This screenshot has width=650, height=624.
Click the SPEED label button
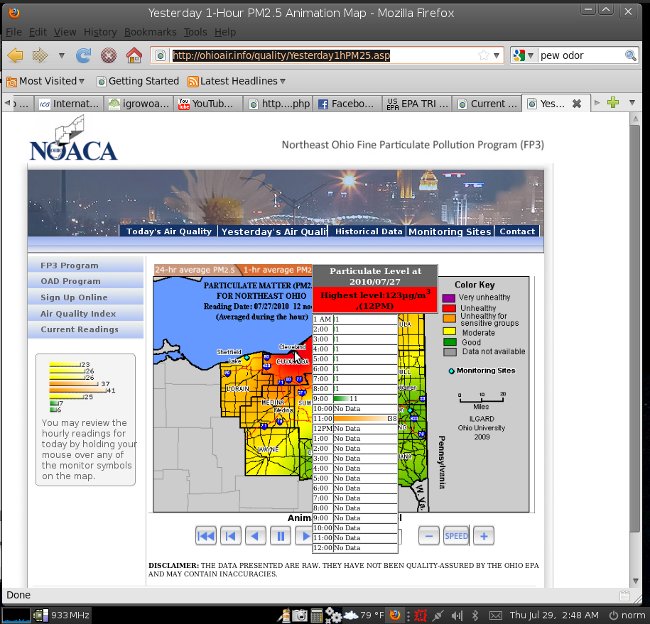coord(456,536)
